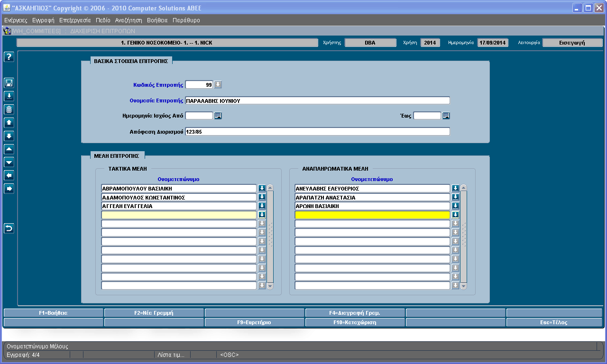The image size is (607, 364).
Task: Open lookup arrow for ΑΡΩΝΗ ΒΑΣΙΛΙΚΗ
Action: [456, 206]
